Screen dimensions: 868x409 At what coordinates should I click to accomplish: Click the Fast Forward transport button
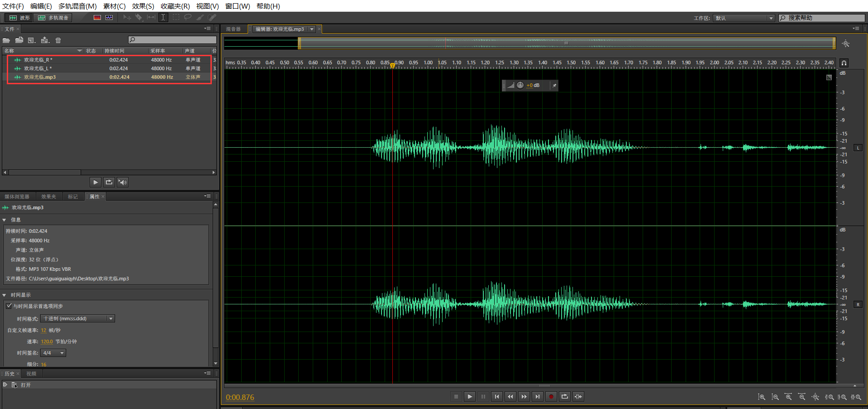pyautogui.click(x=524, y=397)
